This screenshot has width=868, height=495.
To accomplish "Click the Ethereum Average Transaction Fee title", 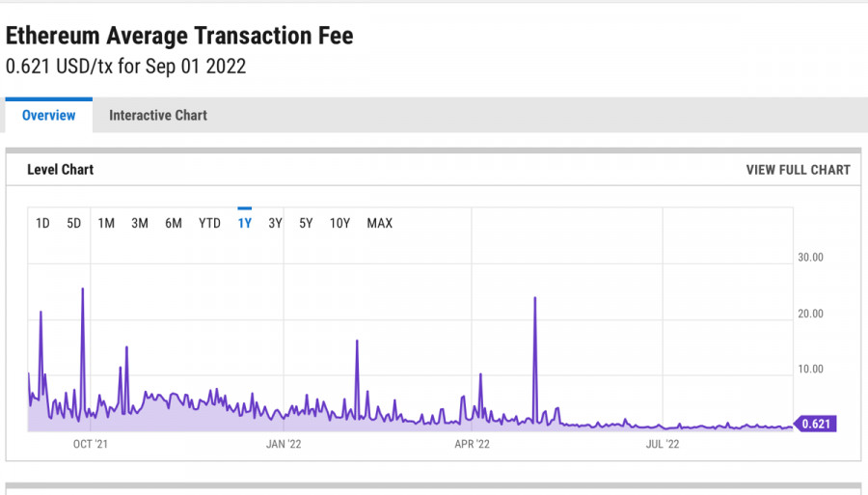I will point(179,36).
